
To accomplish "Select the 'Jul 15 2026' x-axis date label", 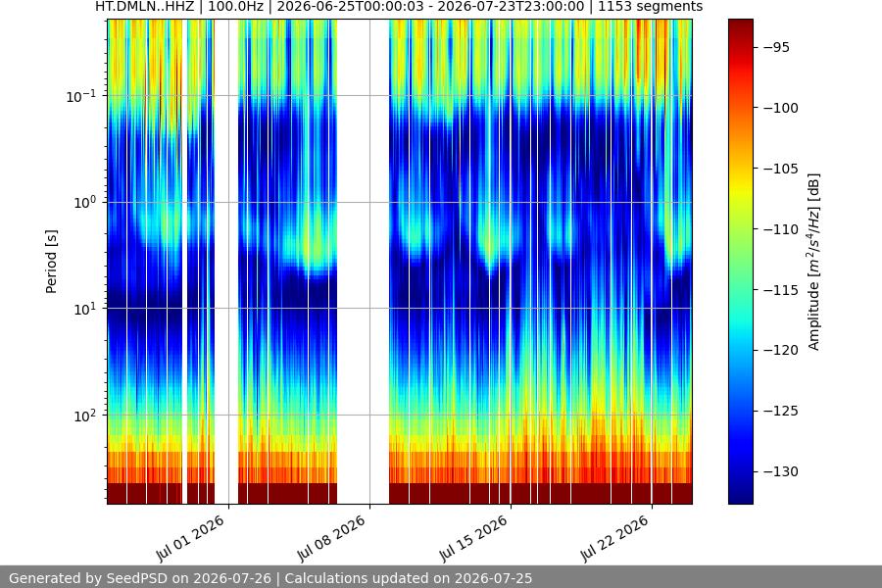I will point(473,538).
